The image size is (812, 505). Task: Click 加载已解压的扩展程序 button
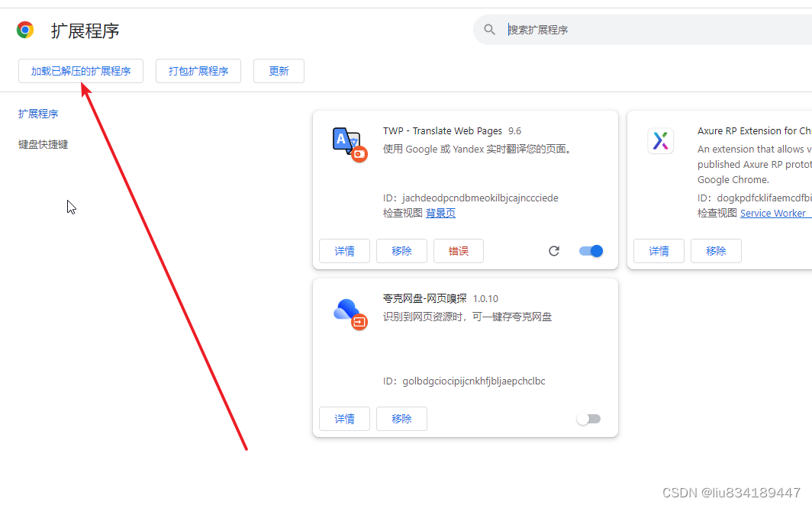tap(81, 71)
